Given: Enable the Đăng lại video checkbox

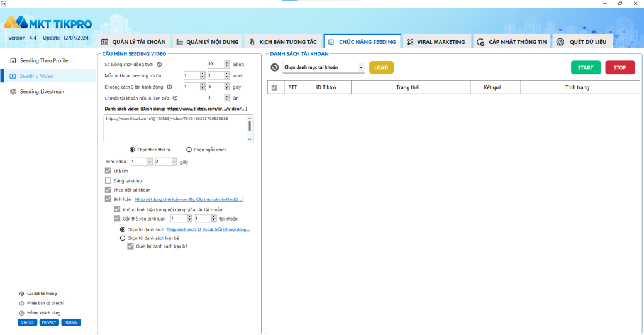Looking at the screenshot, I should pyautogui.click(x=108, y=180).
